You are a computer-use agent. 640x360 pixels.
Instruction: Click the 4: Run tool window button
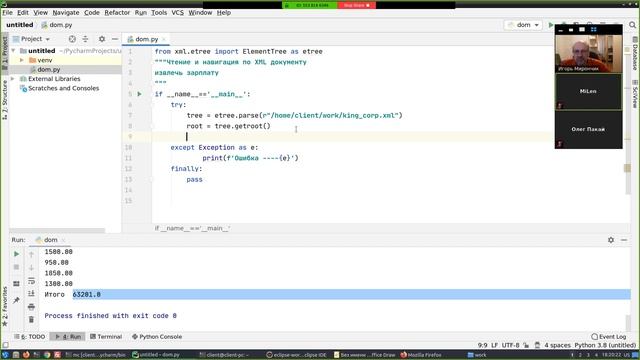68,337
